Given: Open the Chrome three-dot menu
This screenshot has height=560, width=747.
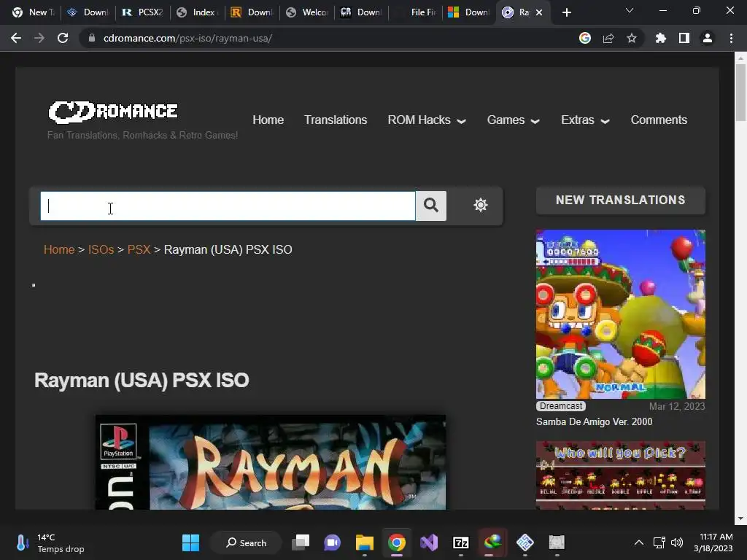Looking at the screenshot, I should (x=731, y=38).
